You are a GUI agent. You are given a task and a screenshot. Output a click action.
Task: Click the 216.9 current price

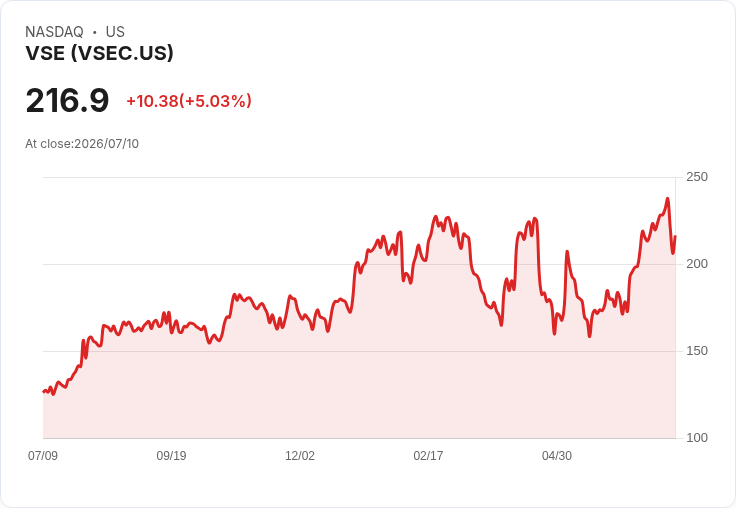[x=67, y=100]
